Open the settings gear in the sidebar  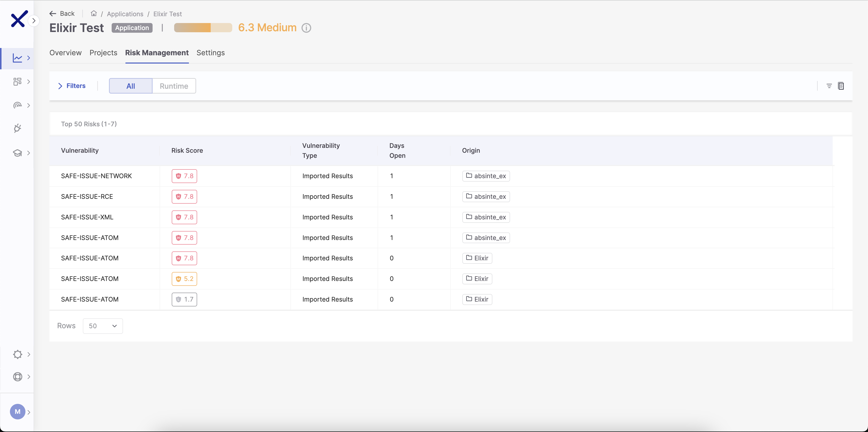pyautogui.click(x=17, y=354)
